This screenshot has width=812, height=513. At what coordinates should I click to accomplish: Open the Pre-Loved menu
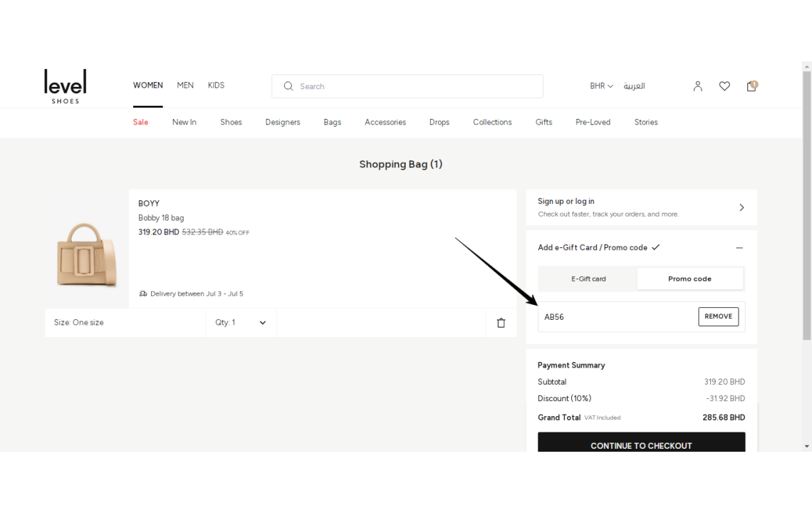(593, 123)
